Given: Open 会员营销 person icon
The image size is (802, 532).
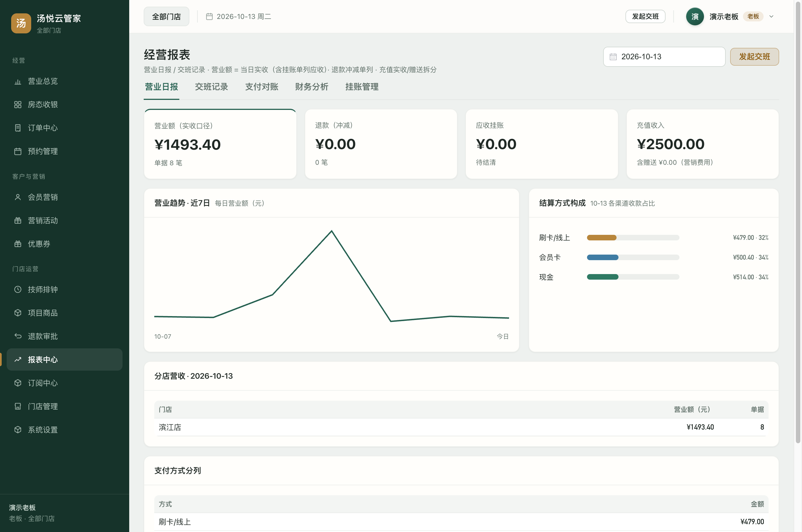Looking at the screenshot, I should (18, 197).
